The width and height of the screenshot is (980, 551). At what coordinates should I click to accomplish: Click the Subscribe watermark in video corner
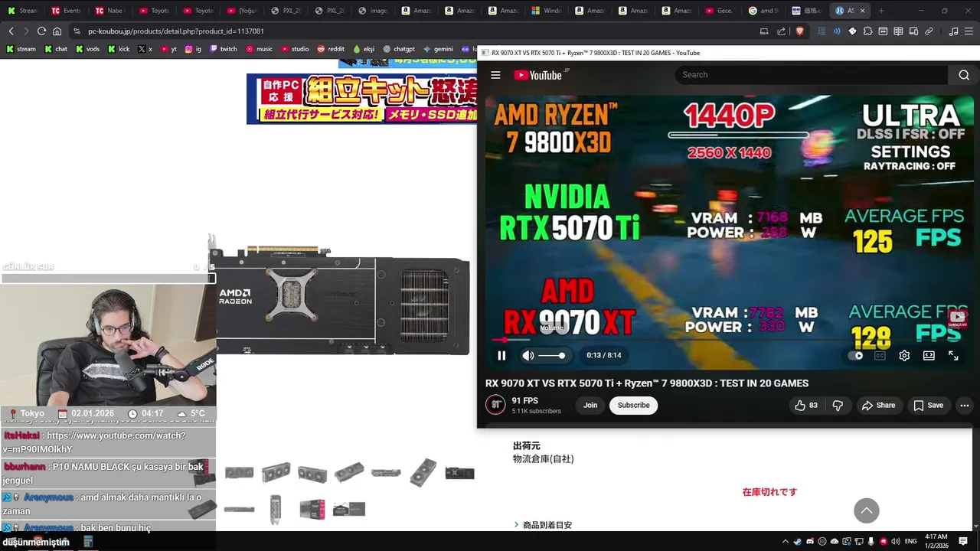[957, 318]
